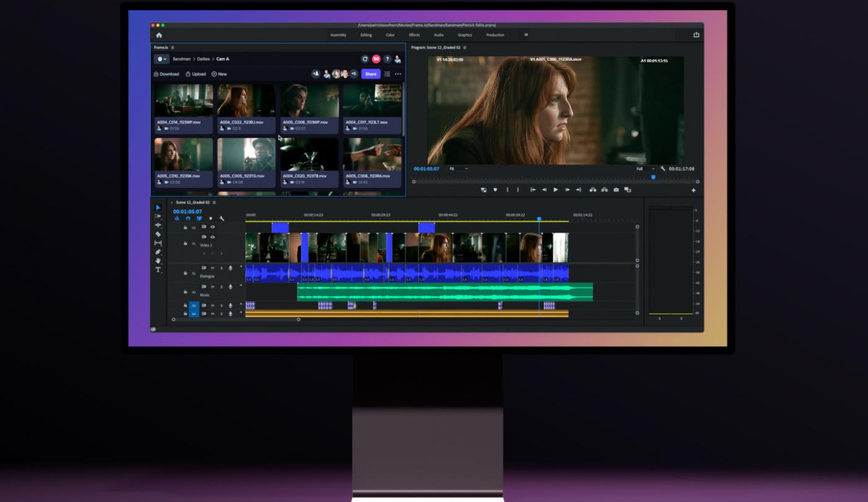Screen dimensions: 868x502
Task: Toggle linked selection in timeline
Action: [199, 218]
